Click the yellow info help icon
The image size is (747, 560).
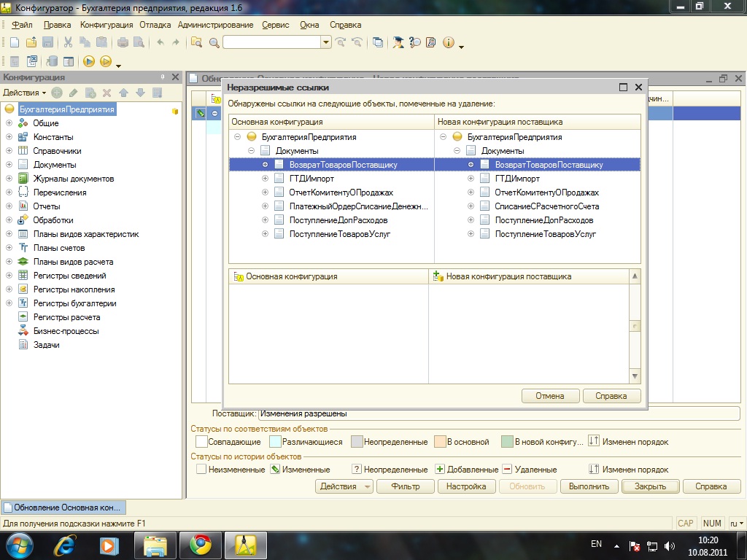(x=448, y=42)
